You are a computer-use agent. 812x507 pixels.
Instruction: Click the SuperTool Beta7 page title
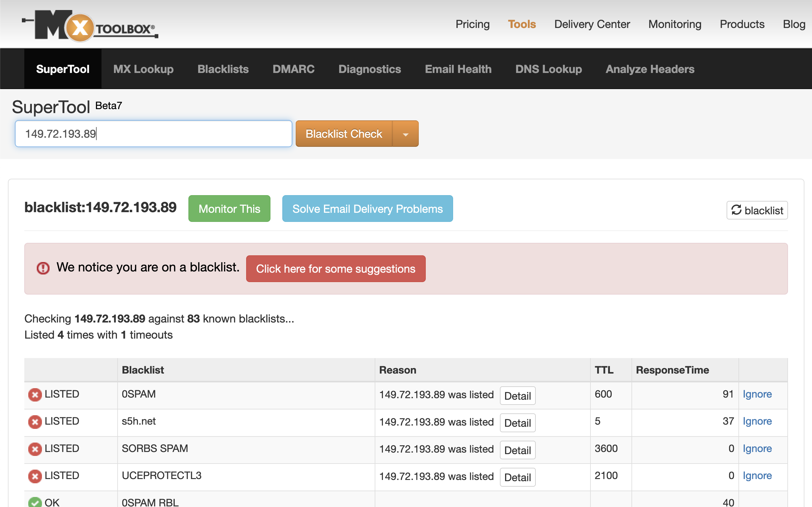(67, 107)
